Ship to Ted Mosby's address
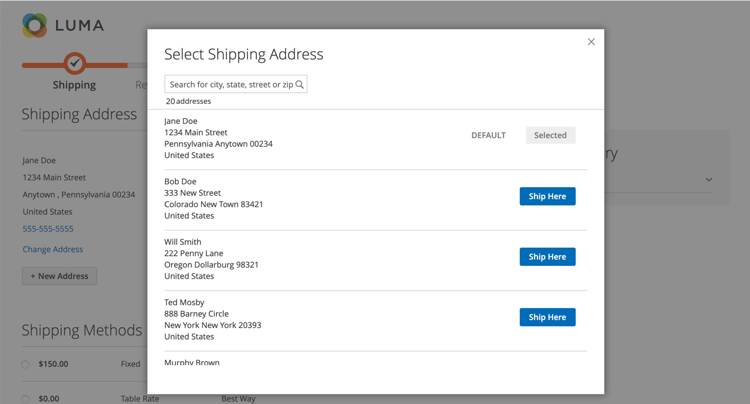 547,317
